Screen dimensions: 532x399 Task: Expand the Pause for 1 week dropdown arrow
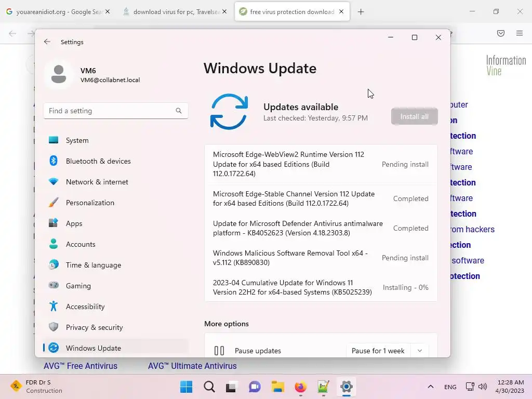click(420, 351)
